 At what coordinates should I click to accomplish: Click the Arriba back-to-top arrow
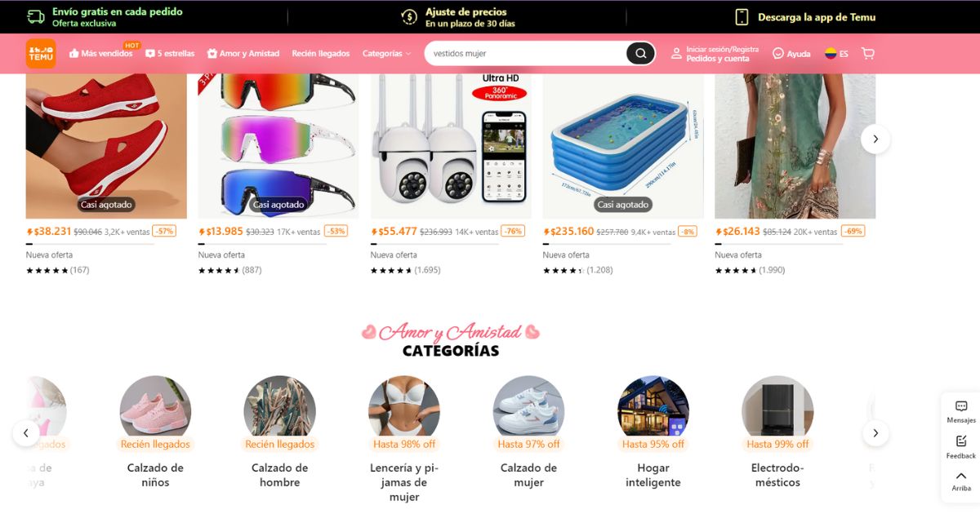point(961,481)
